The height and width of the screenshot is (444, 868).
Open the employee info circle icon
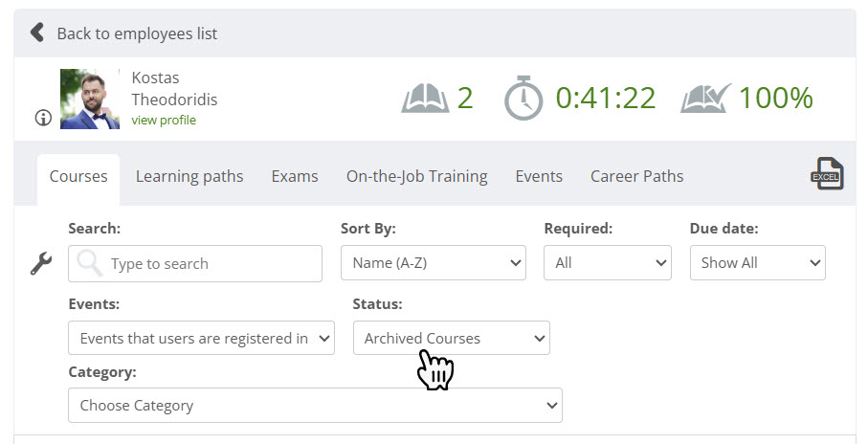[x=43, y=118]
